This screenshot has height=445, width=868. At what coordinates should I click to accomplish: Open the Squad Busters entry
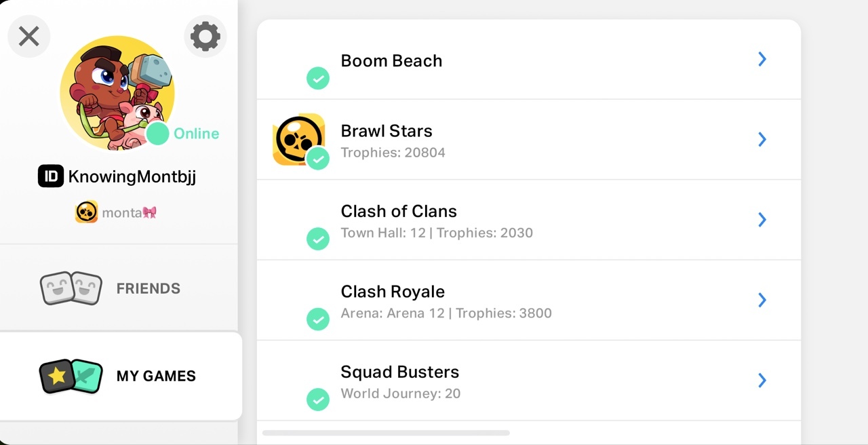pyautogui.click(x=529, y=381)
